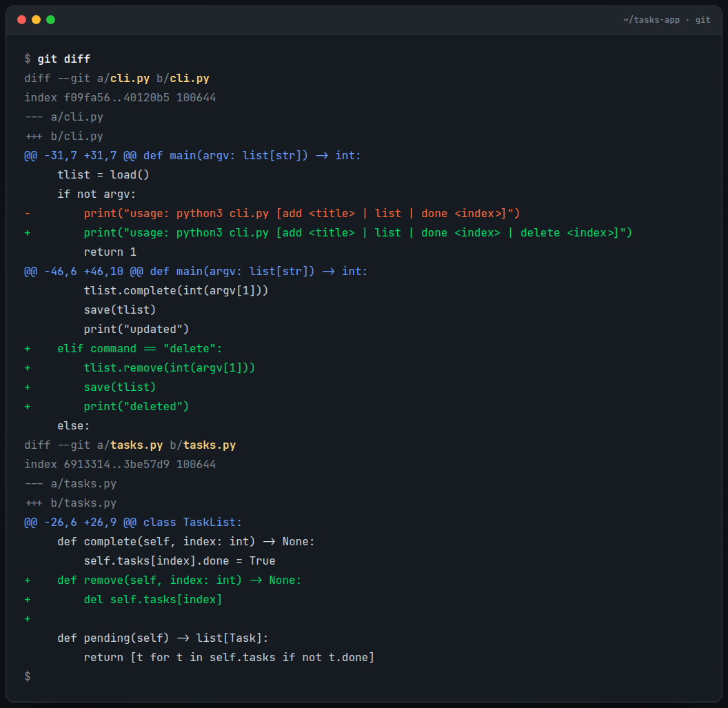Viewport: 728px width, 708px height.
Task: Click the added 'print("deleted")' line
Action: point(107,407)
